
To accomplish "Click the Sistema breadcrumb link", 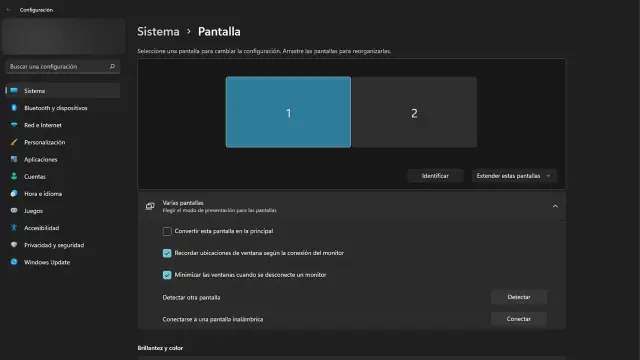I will click(x=158, y=31).
